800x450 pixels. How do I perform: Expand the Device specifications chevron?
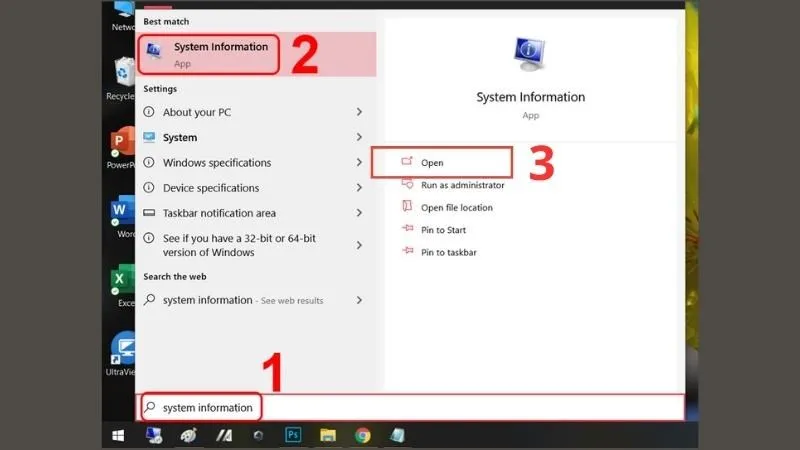coord(359,188)
